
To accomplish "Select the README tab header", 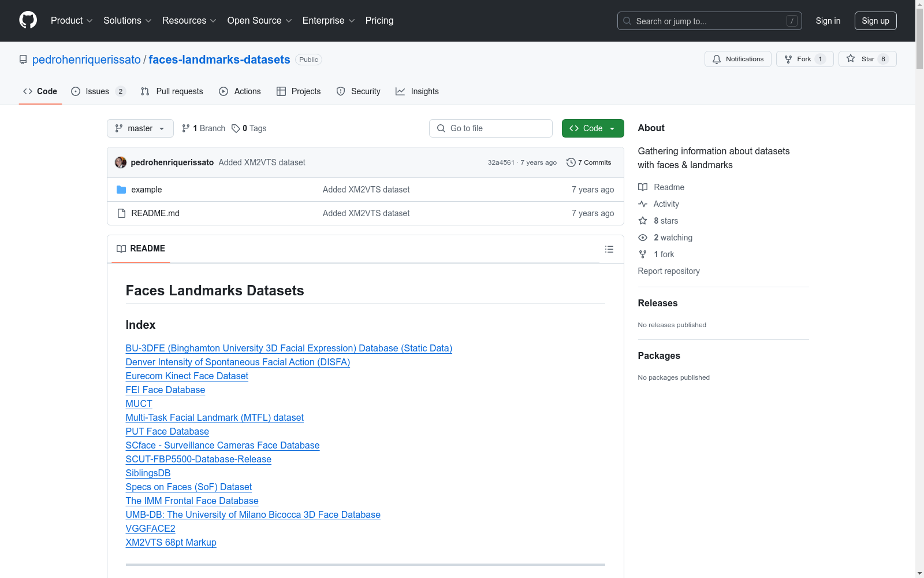I will click(141, 249).
